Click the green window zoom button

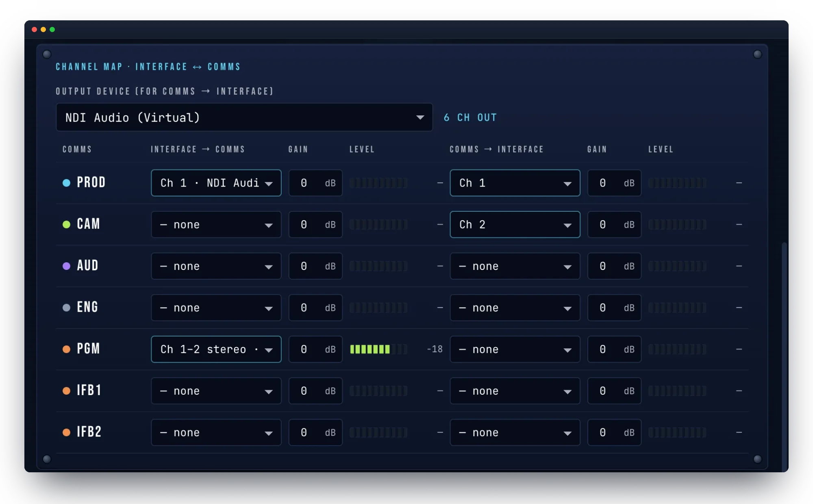pos(52,30)
